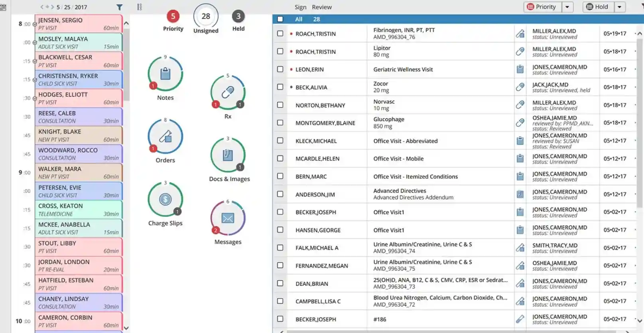Click the Hold button
Screen dimensions: 644x333
(598, 7)
